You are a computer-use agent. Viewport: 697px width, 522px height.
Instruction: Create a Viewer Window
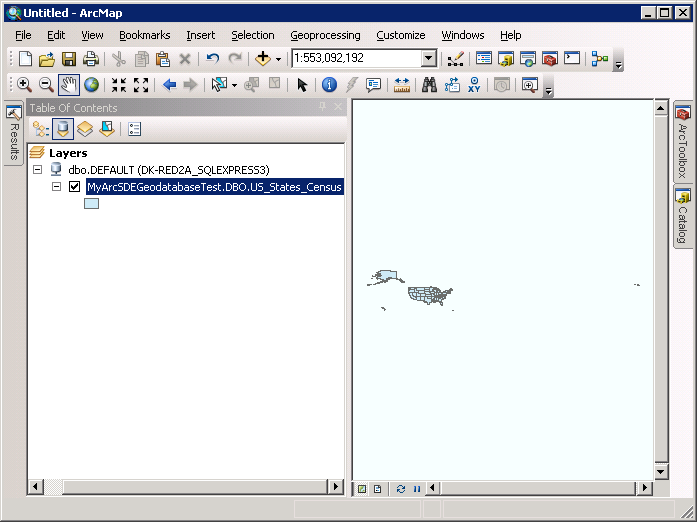530,84
